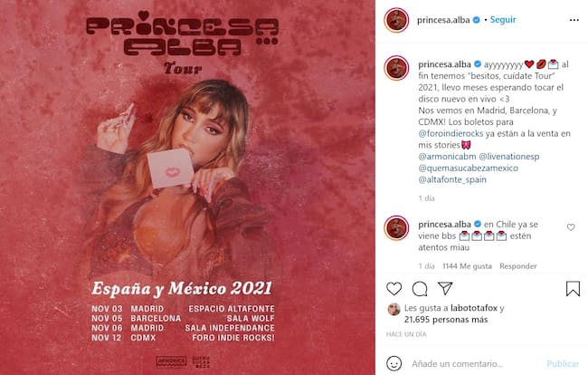The width and height of the screenshot is (588, 375).
Task: Follow the account via Seguir
Action: 503,20
